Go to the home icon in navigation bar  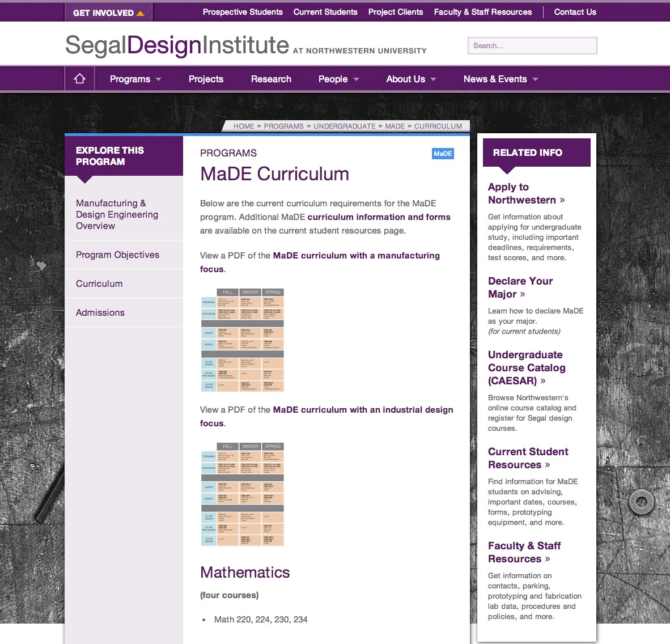(79, 79)
